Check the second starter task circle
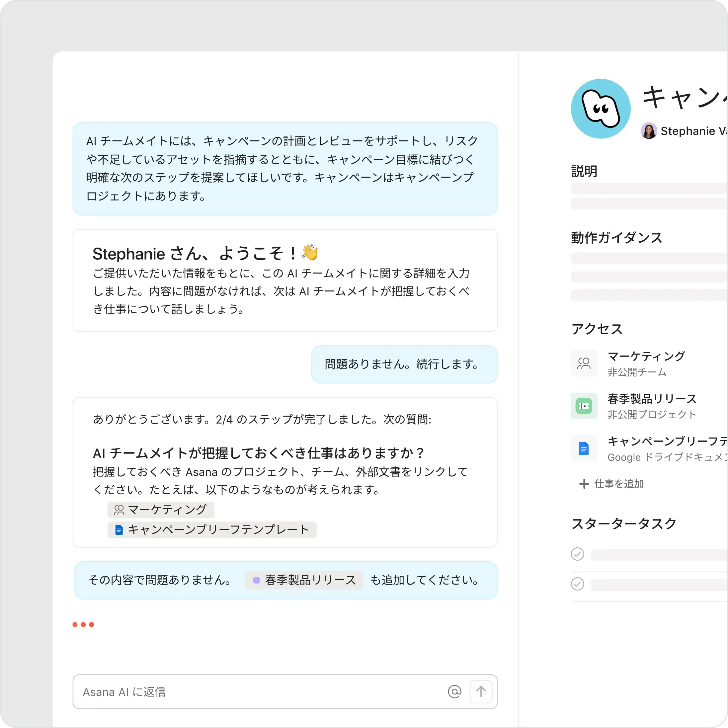This screenshot has height=728, width=728. pyautogui.click(x=577, y=584)
